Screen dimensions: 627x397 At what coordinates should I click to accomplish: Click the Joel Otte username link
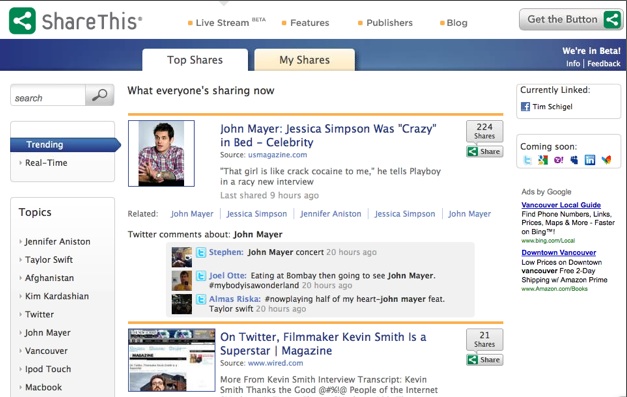228,276
